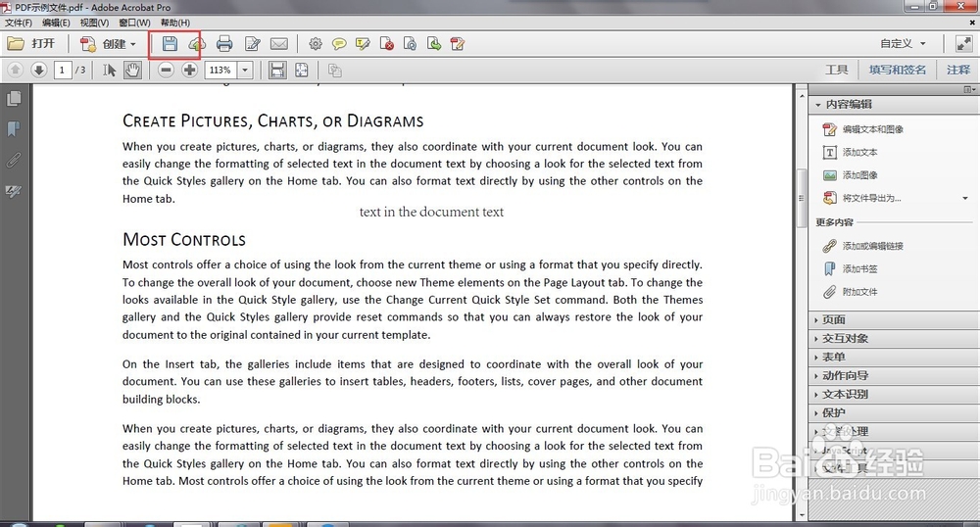Click the document vertical scrollbar thumb
This screenshot has width=980, height=527.
click(802, 198)
